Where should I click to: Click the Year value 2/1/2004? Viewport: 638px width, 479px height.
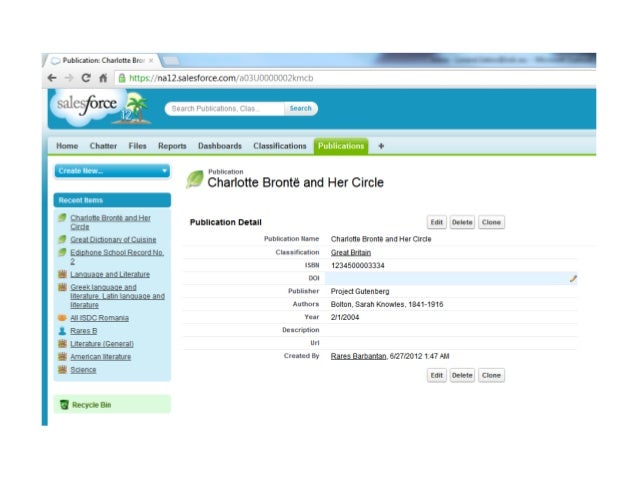[345, 317]
